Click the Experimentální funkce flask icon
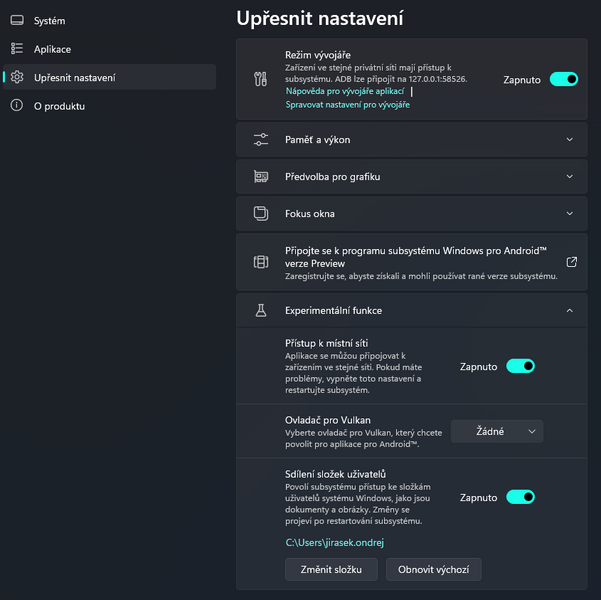This screenshot has width=601, height=600. tap(260, 311)
